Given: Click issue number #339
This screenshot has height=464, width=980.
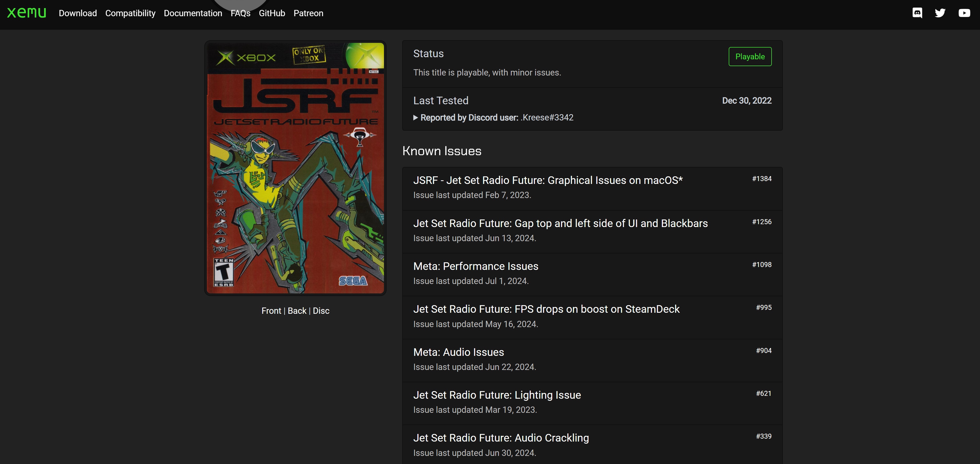Looking at the screenshot, I should [x=763, y=436].
